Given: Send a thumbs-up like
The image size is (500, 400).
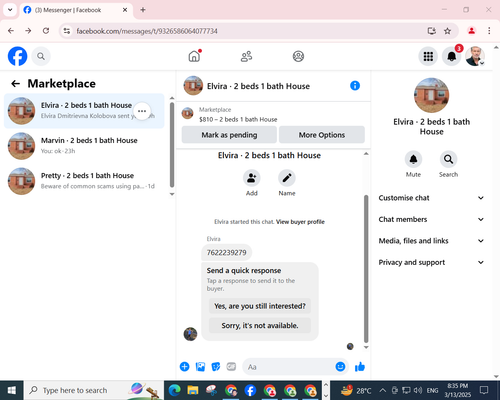Looking at the screenshot, I should point(360,367).
